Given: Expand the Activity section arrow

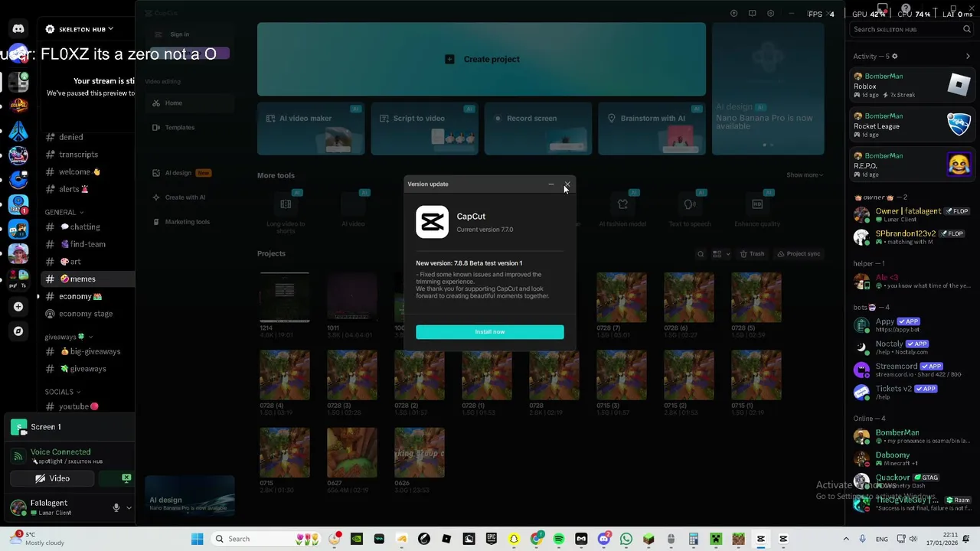Looking at the screenshot, I should click(968, 56).
